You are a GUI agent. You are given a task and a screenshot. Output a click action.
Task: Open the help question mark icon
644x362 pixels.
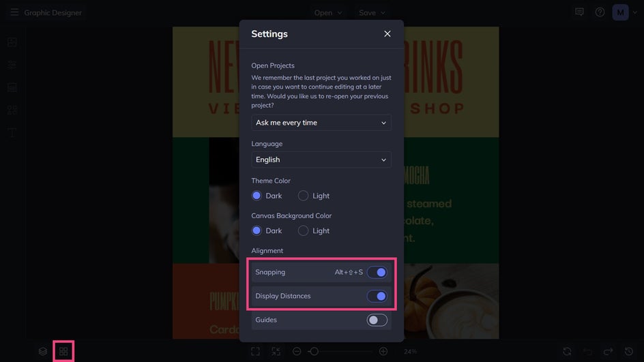click(x=600, y=12)
